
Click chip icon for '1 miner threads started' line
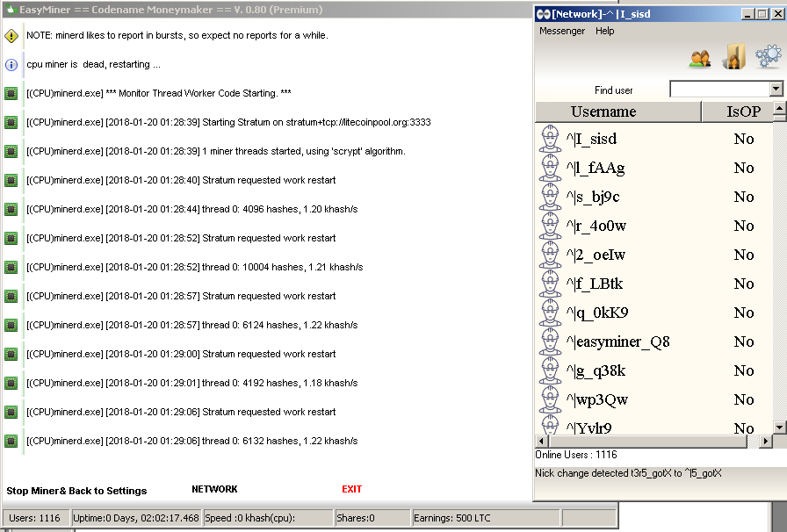[11, 152]
